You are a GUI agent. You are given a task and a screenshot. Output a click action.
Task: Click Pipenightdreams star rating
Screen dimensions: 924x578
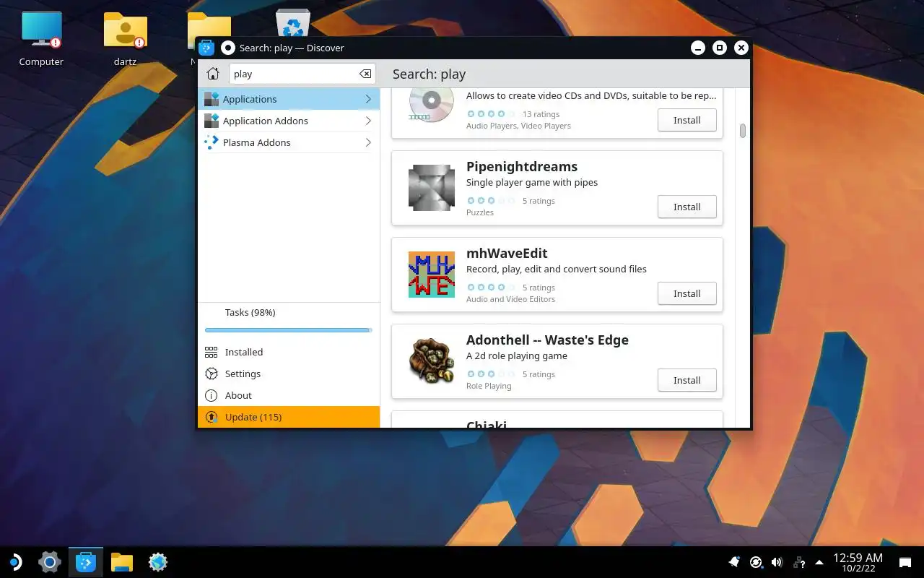pyautogui.click(x=492, y=201)
